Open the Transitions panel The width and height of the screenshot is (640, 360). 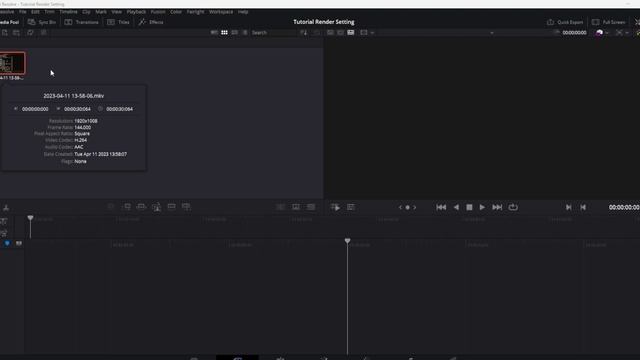coord(82,22)
